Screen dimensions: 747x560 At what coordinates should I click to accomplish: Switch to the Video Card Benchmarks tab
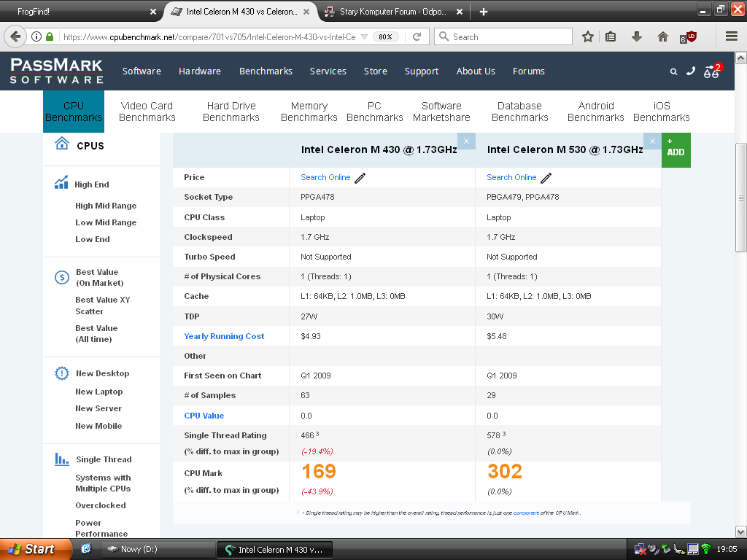pyautogui.click(x=147, y=112)
